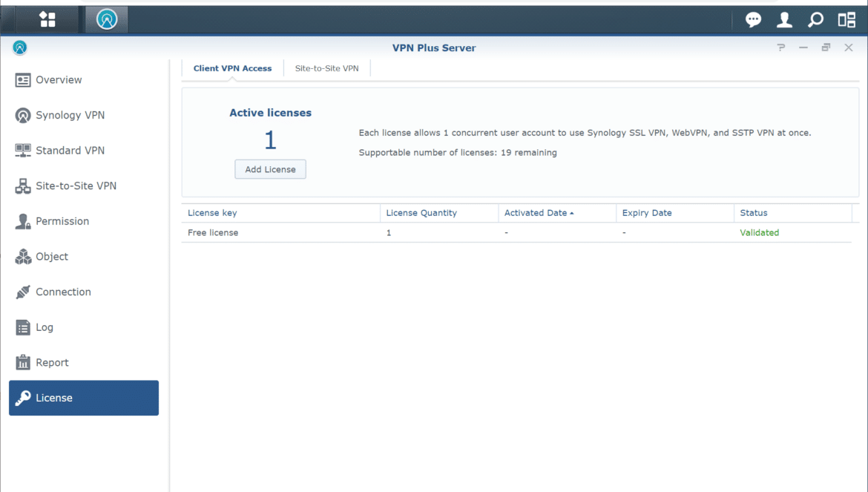The width and height of the screenshot is (868, 492).
Task: Sort by License Quantity column header
Action: click(x=439, y=213)
